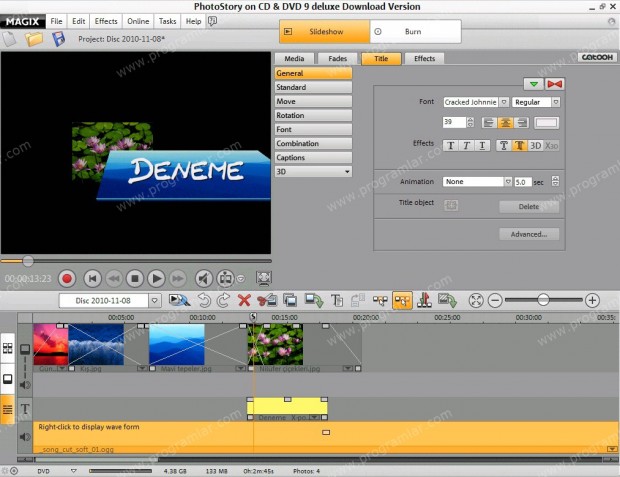Click the timeline zoom slider handle
The height and width of the screenshot is (477, 620).
(543, 300)
